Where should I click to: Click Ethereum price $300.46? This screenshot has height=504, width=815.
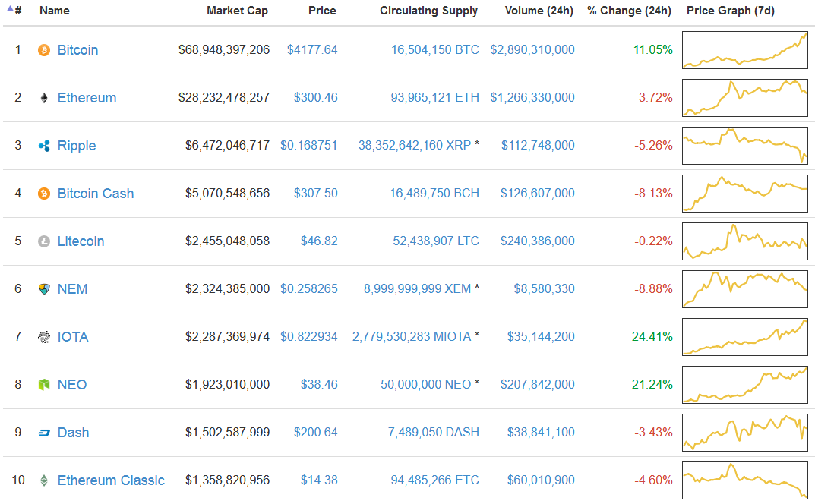(315, 98)
